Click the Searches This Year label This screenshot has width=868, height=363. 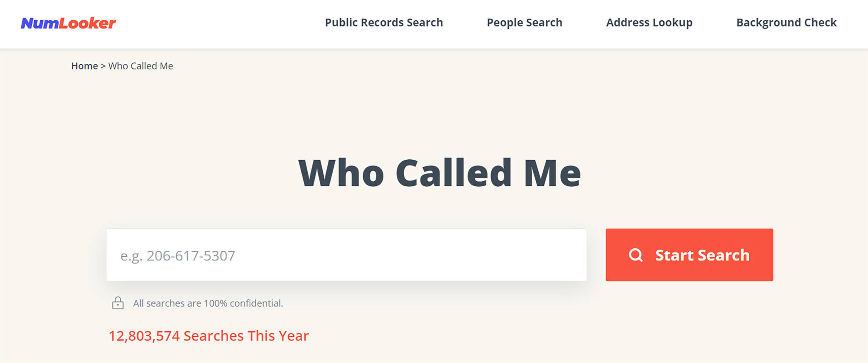246,336
